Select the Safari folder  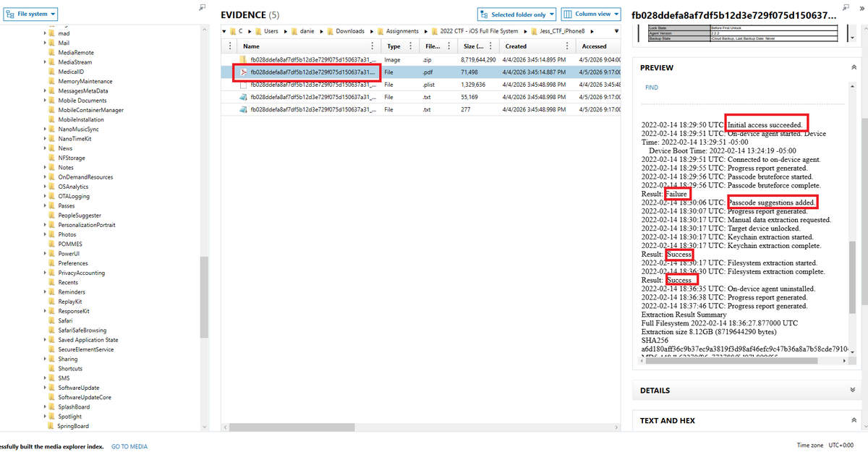pos(65,320)
